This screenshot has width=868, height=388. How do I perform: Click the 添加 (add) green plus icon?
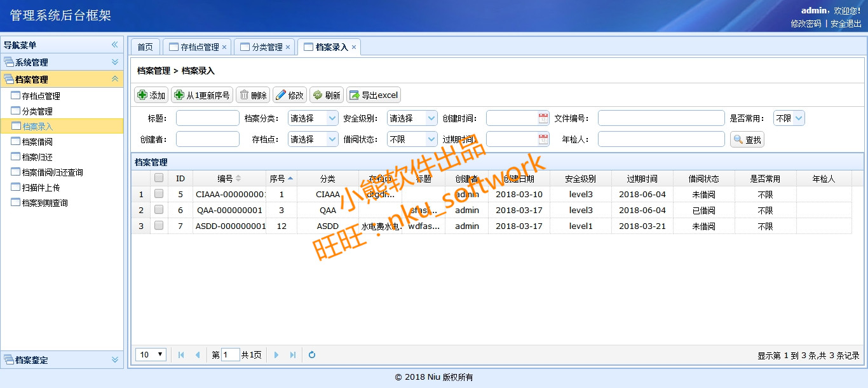[x=142, y=95]
